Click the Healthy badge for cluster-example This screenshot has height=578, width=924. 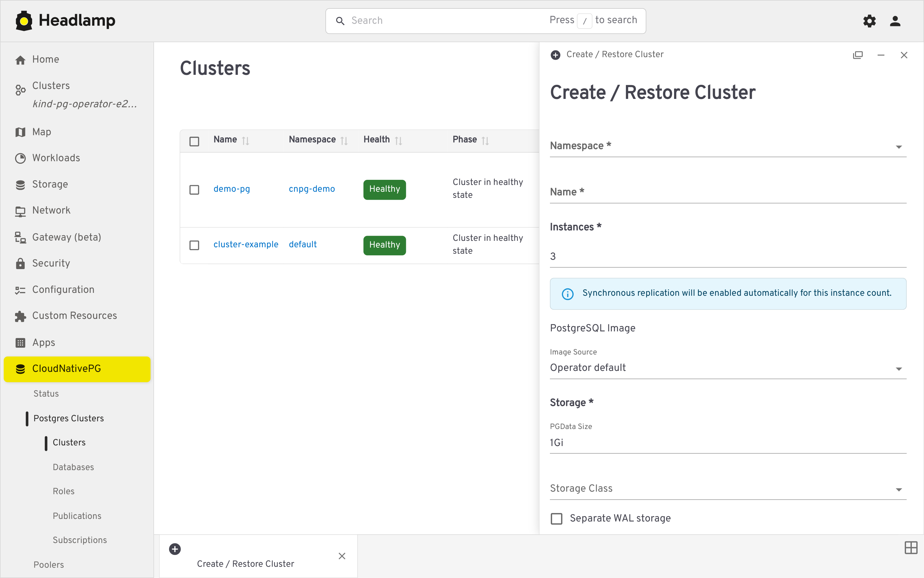coord(384,245)
